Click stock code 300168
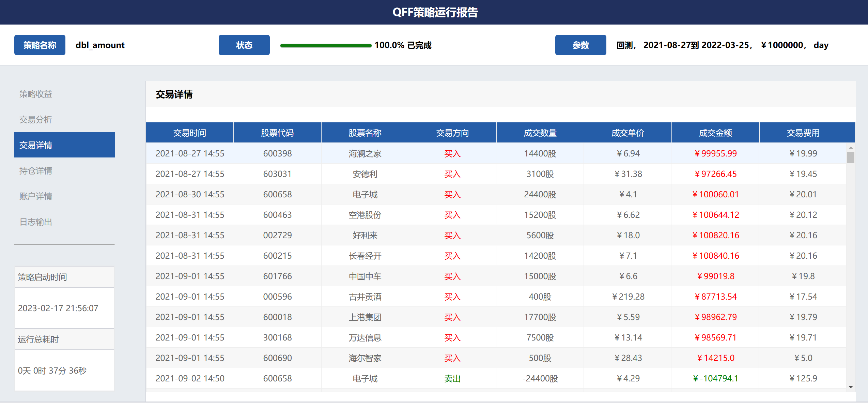Image resolution: width=868 pixels, height=408 pixels. click(x=277, y=337)
